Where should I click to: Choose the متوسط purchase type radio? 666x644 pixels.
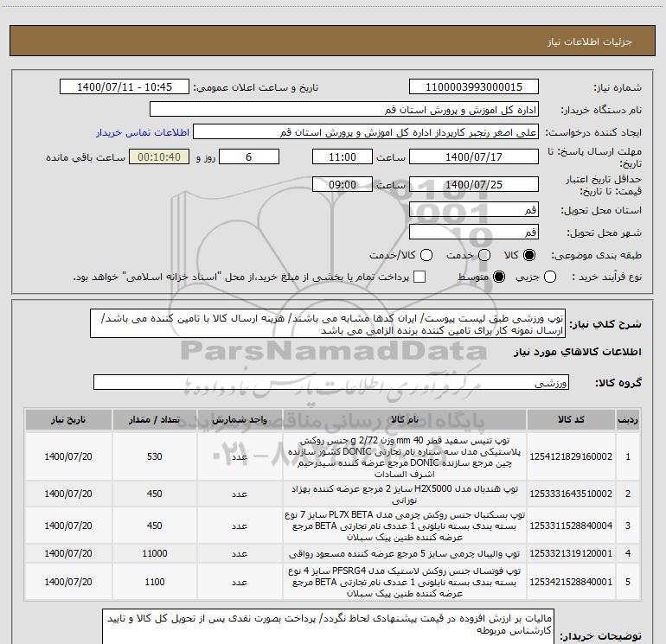pos(499,277)
